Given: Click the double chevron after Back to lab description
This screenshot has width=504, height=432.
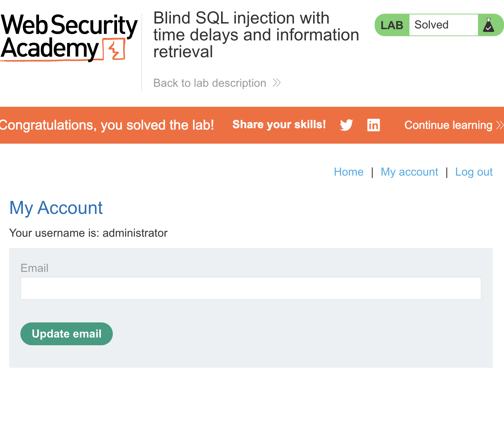Looking at the screenshot, I should [277, 83].
